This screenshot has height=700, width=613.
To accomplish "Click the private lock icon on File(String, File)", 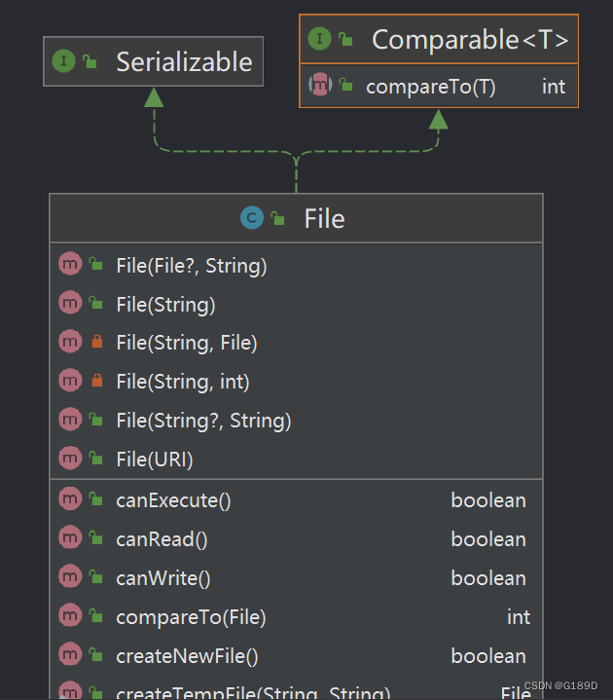I will pos(96,342).
